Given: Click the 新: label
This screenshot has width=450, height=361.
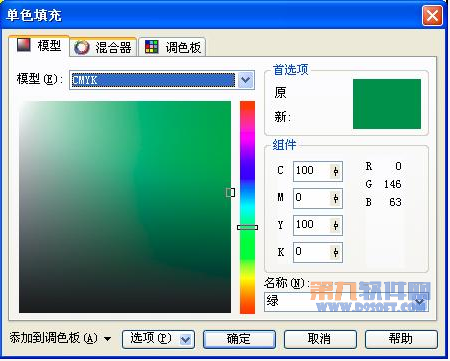Looking at the screenshot, I should click(x=283, y=117).
